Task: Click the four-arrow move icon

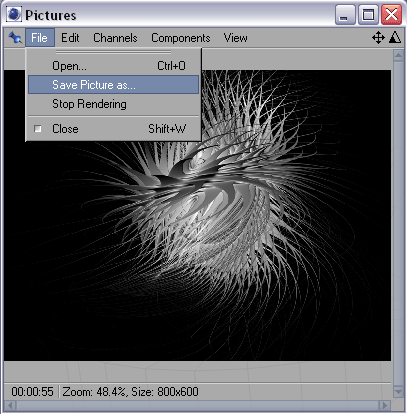Action: [378, 37]
